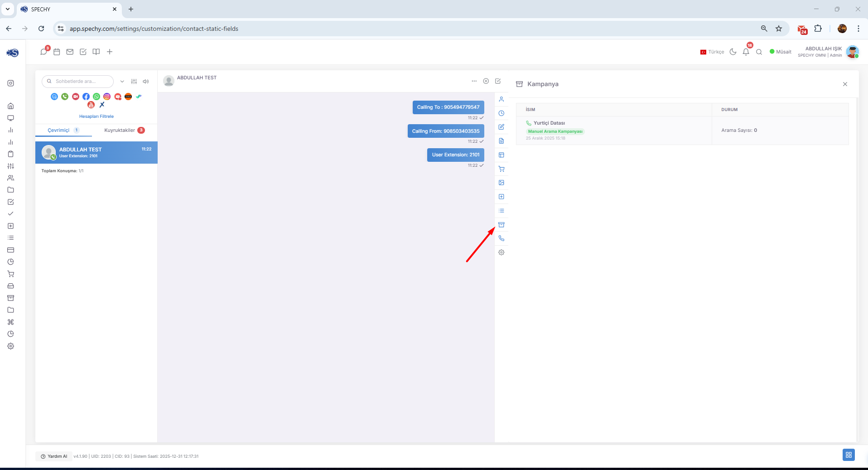Expand the search options chevron
868x470 pixels.
(x=122, y=82)
